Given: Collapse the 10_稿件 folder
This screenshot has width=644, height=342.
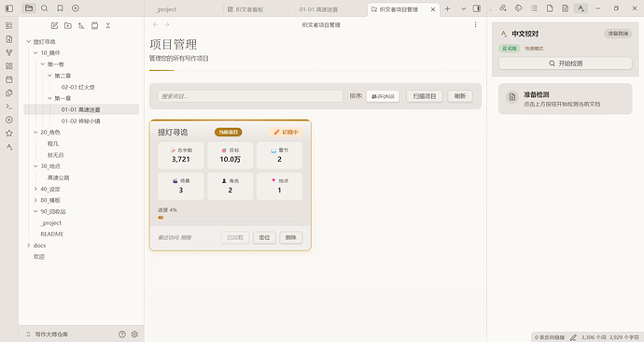Looking at the screenshot, I should [35, 53].
